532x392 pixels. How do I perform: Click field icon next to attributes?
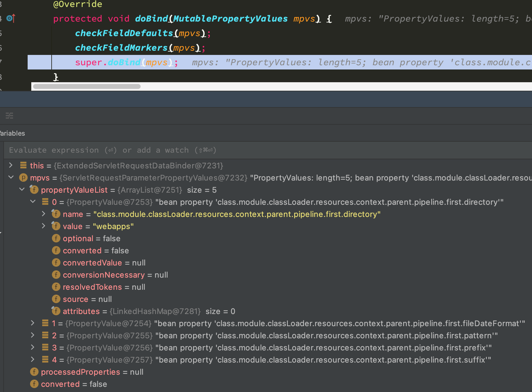coord(56,311)
